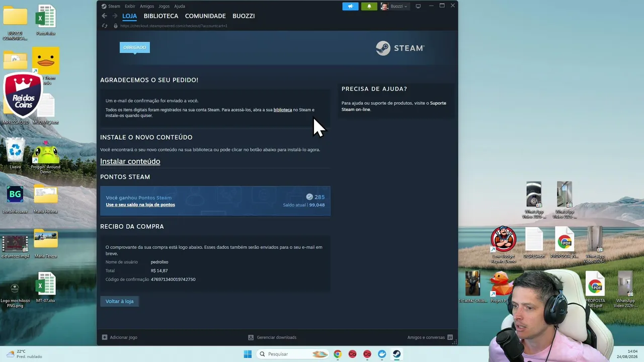Go back with the Steam back arrow
644x362 pixels.
[104, 16]
